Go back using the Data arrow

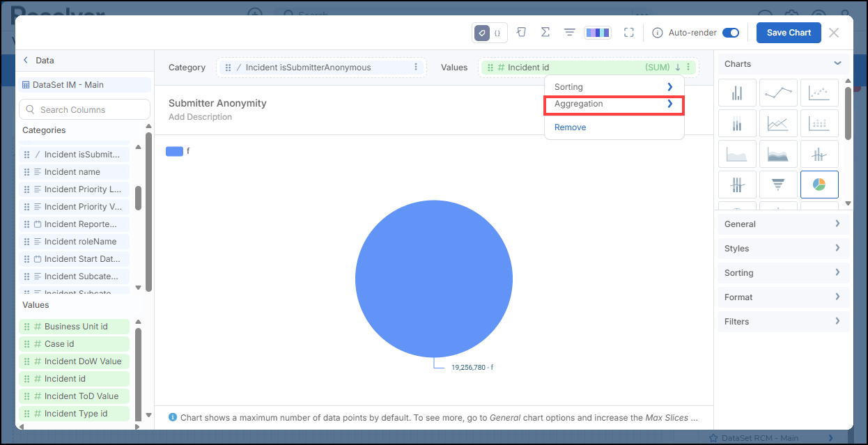(x=26, y=61)
